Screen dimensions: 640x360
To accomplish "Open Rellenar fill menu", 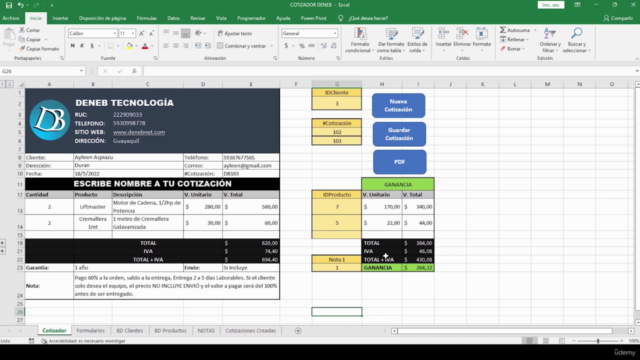I will [514, 40].
